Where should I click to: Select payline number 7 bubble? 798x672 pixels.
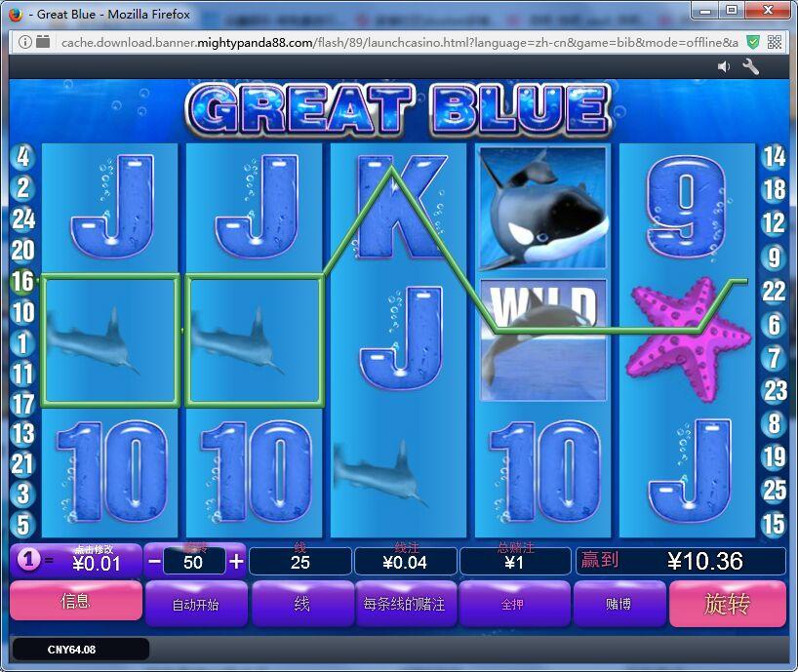coord(774,358)
